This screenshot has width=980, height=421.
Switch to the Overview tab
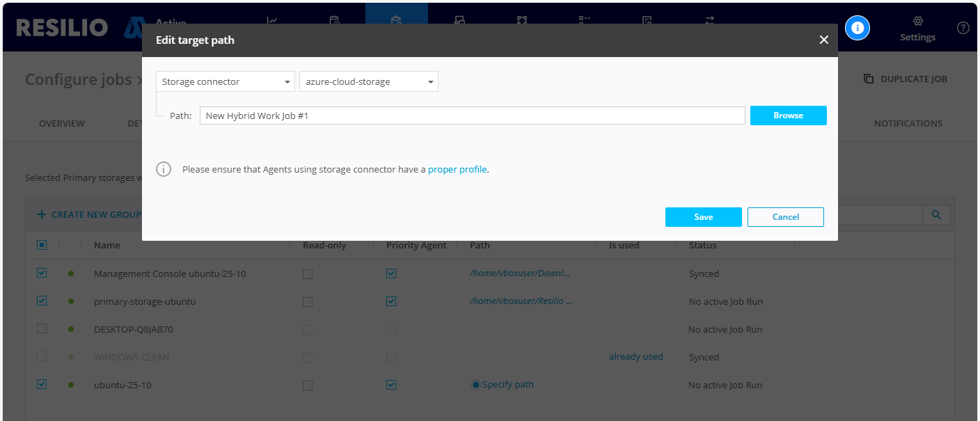click(x=62, y=123)
